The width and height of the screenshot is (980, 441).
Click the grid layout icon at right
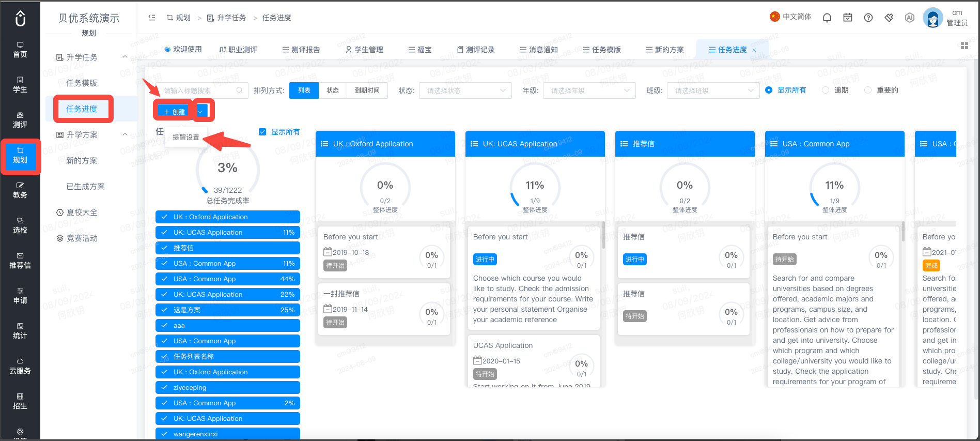964,45
